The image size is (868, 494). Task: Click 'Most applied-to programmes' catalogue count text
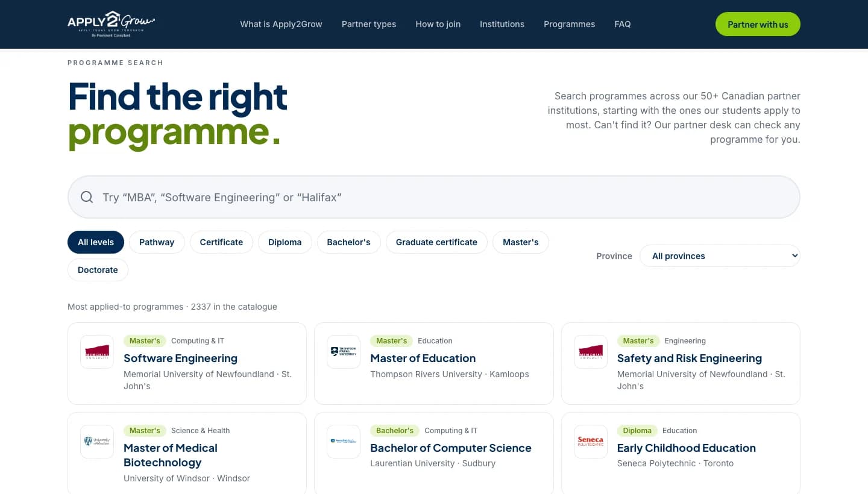172,307
